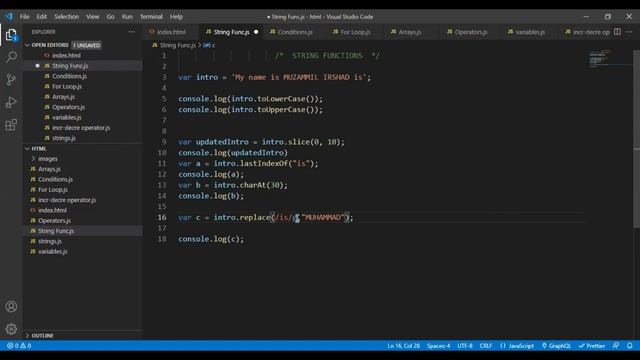Open the Extensions view icon
The image size is (640, 360).
[x=11, y=124]
